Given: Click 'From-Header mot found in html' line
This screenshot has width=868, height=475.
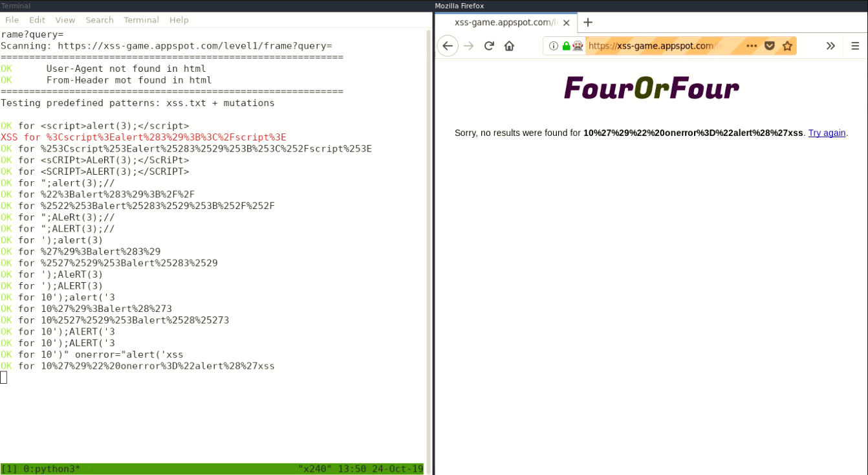Looking at the screenshot, I should pos(106,80).
